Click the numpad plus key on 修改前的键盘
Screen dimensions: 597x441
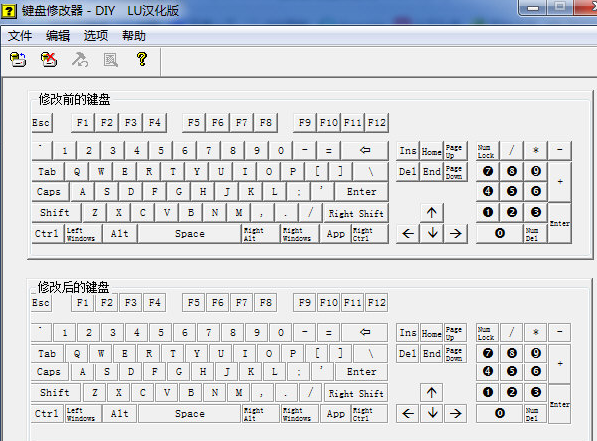[560, 182]
